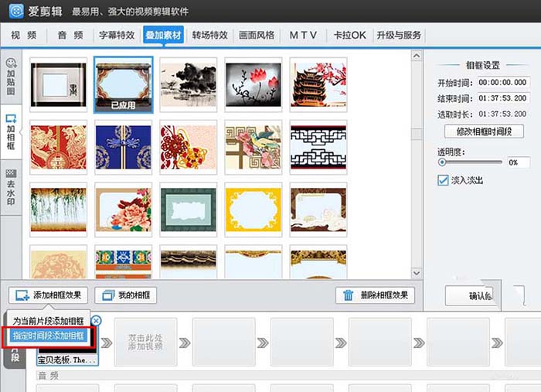Click the blue X on the video clip
This screenshot has width=541, height=392.
point(96,320)
